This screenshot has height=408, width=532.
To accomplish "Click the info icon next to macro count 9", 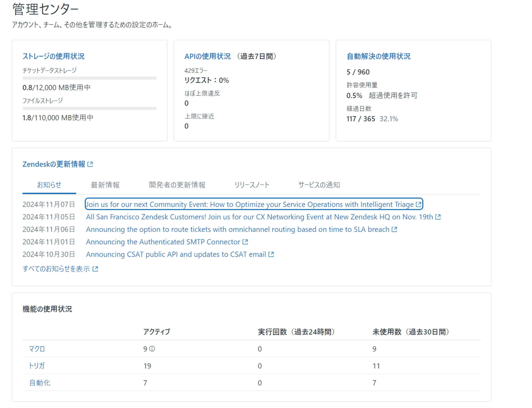I will tap(152, 349).
